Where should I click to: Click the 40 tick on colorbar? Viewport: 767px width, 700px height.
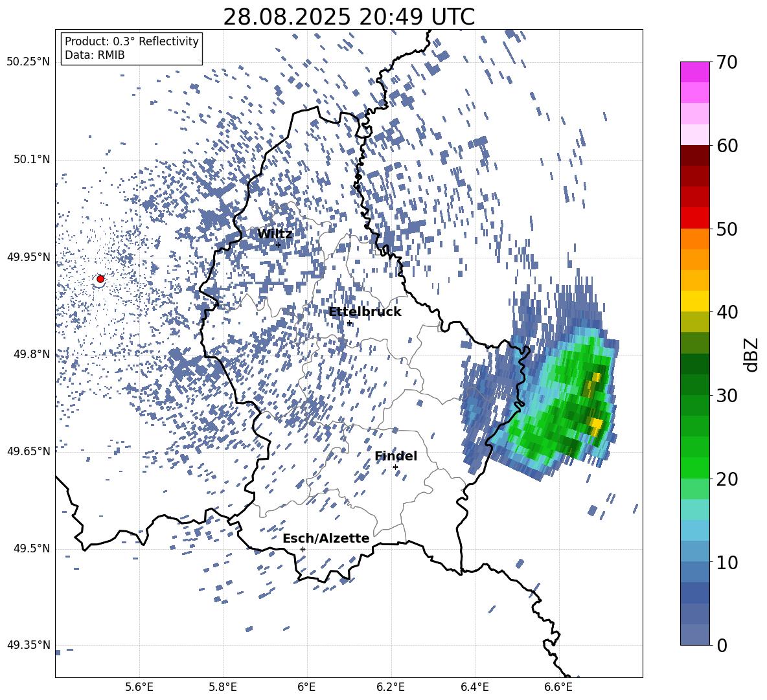point(727,312)
